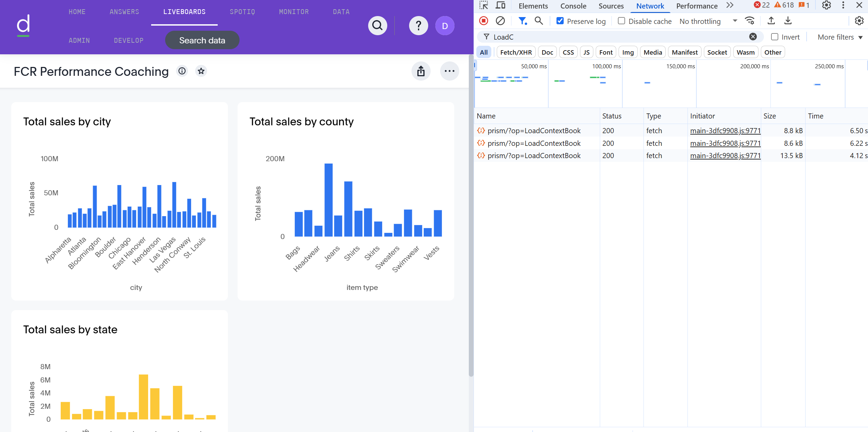Open the MONITOR nav item

[x=294, y=12]
